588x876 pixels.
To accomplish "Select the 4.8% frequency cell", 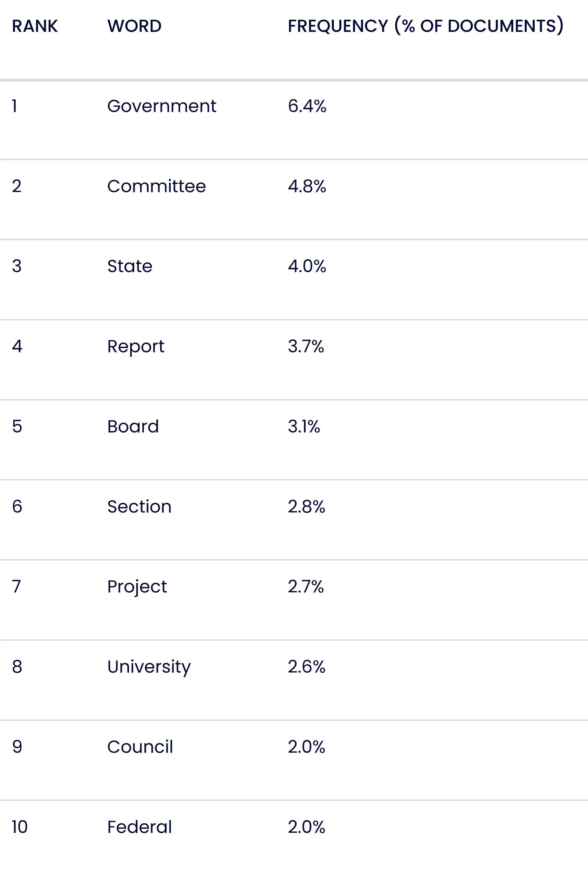I will [307, 186].
